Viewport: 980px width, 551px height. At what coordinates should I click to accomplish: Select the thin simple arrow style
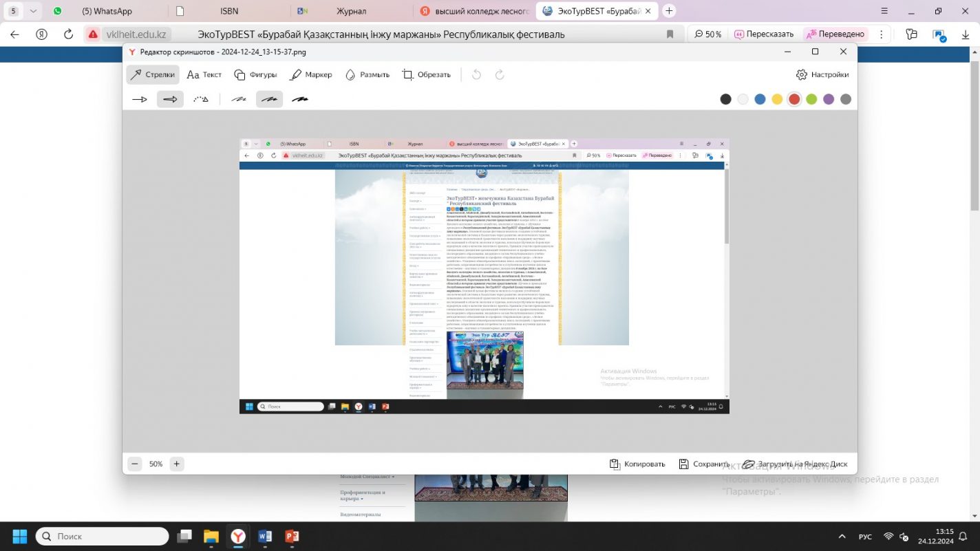[140, 99]
